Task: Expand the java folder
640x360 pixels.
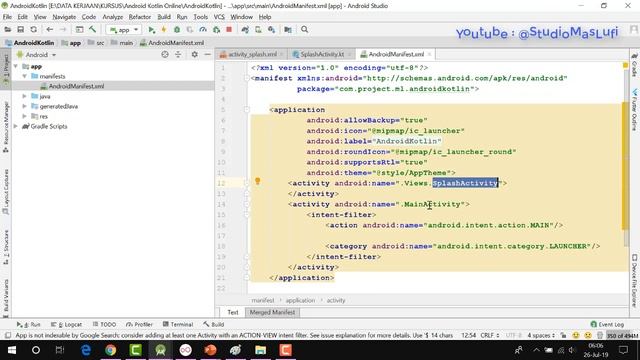Action: (24, 96)
